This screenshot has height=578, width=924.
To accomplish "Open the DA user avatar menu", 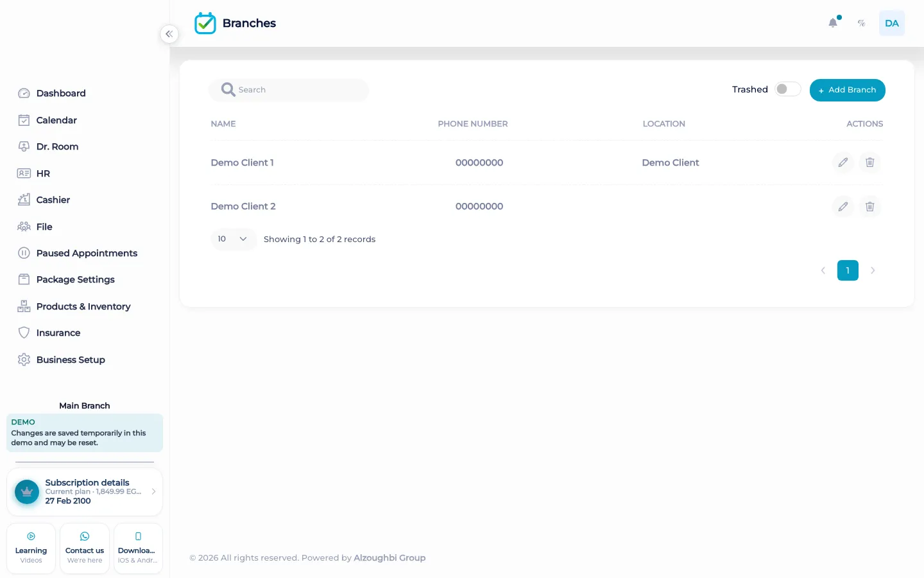I will [891, 23].
